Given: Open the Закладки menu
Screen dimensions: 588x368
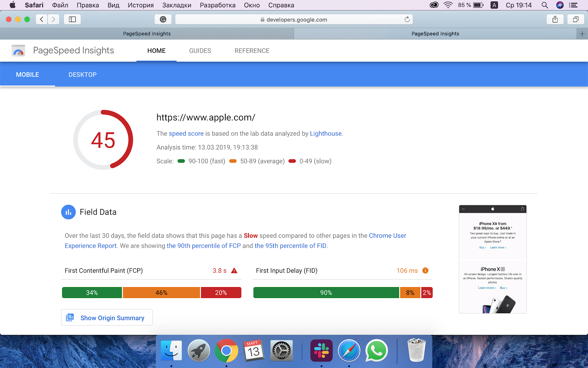Looking at the screenshot, I should click(177, 5).
